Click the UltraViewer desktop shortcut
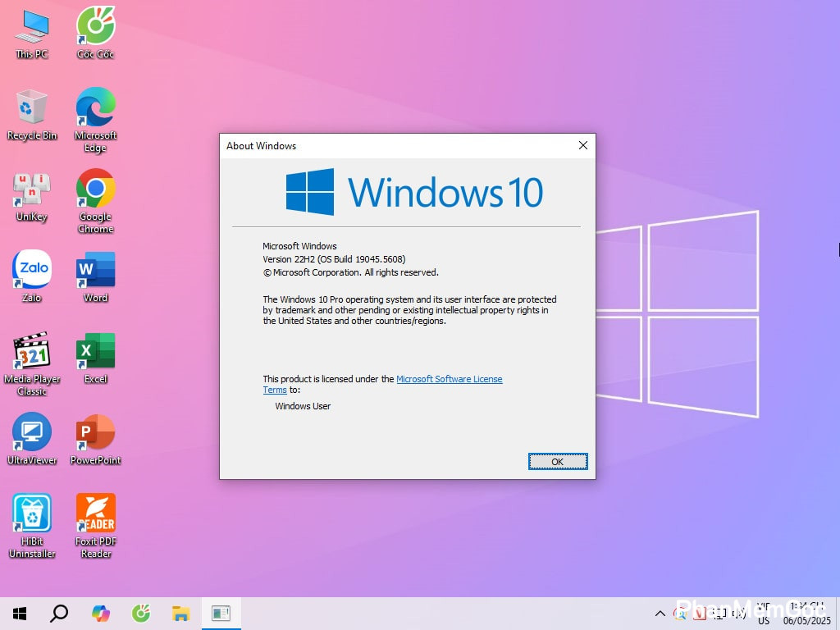The height and width of the screenshot is (630, 840). pos(32,432)
